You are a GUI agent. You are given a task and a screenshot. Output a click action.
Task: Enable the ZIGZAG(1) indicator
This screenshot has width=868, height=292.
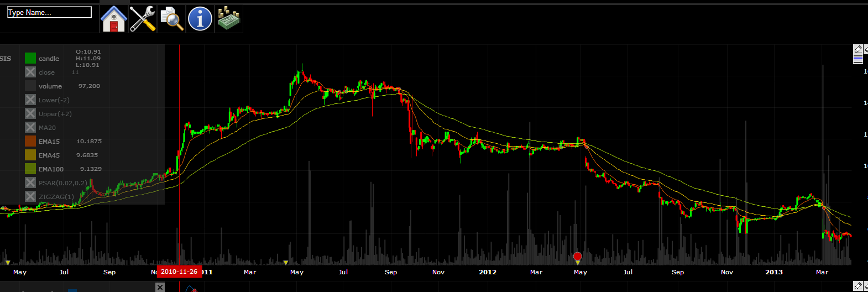[x=30, y=196]
